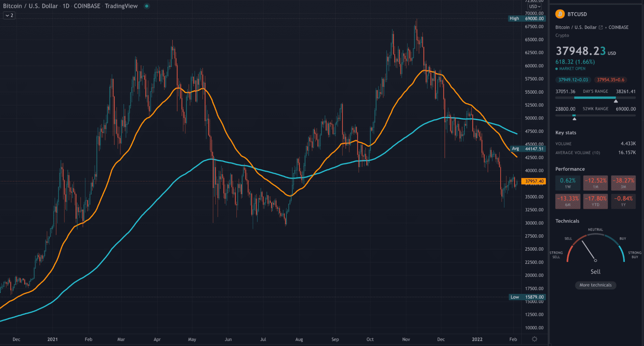644x346 pixels.
Task: Click the day's low value 37051.36
Action: (x=565, y=91)
